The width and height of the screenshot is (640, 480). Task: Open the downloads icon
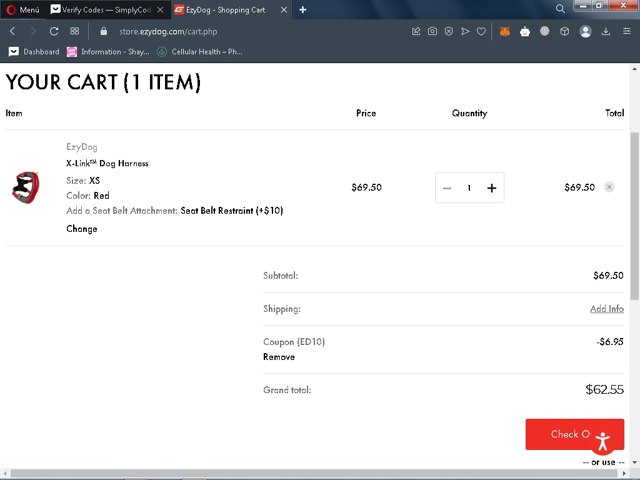[606, 31]
